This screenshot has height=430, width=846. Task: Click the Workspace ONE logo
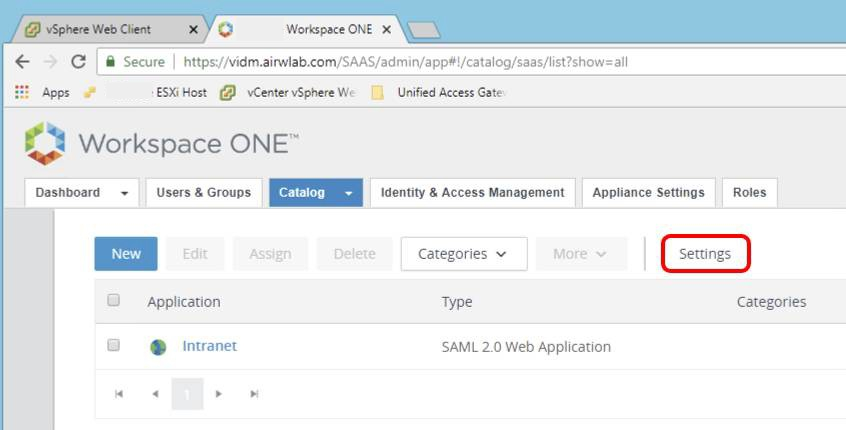pyautogui.click(x=45, y=143)
